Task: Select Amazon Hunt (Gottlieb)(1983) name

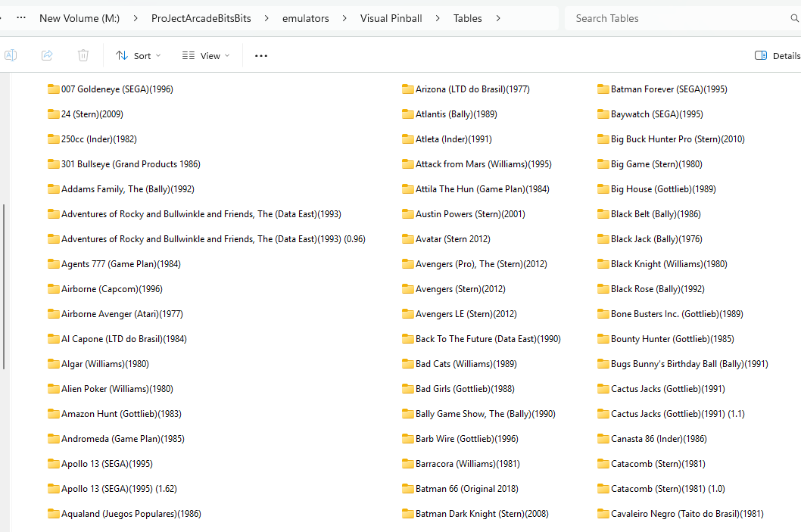Action: click(x=122, y=414)
